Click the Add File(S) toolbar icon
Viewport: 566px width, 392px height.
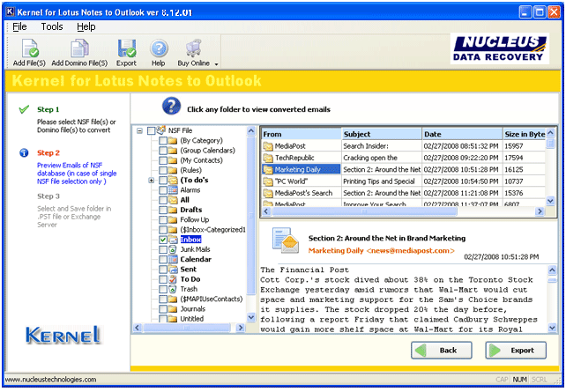pos(30,48)
